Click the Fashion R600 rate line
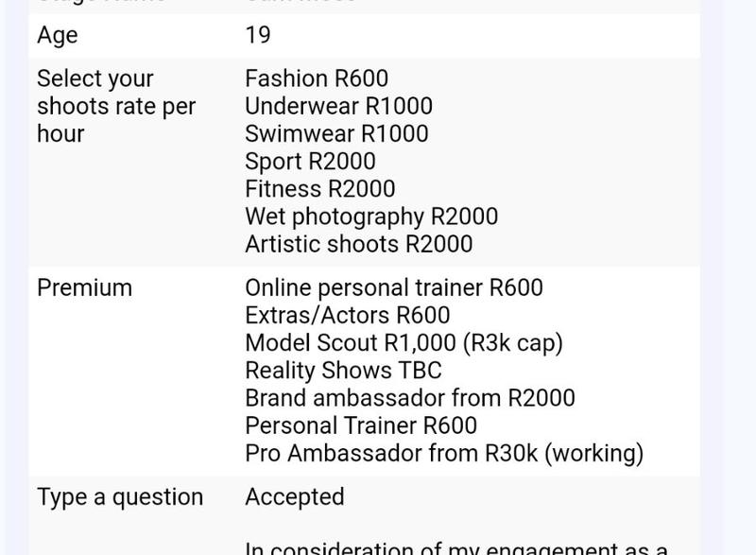 (317, 78)
